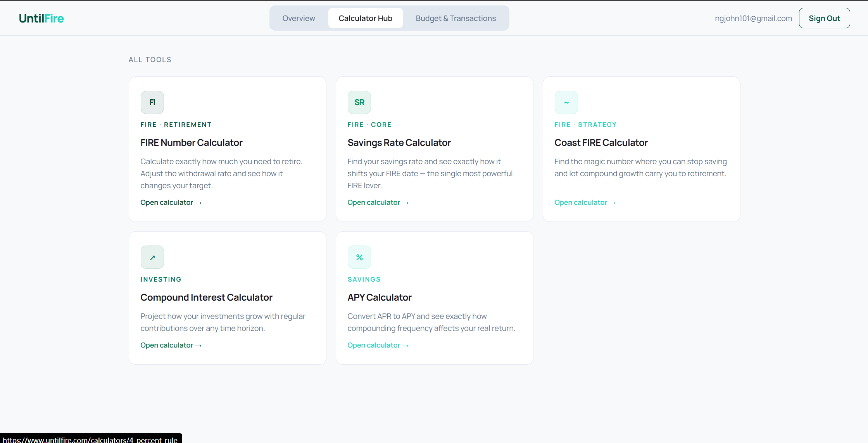This screenshot has height=443, width=868.
Task: Click the percent APY Calculator icon
Action: (359, 257)
